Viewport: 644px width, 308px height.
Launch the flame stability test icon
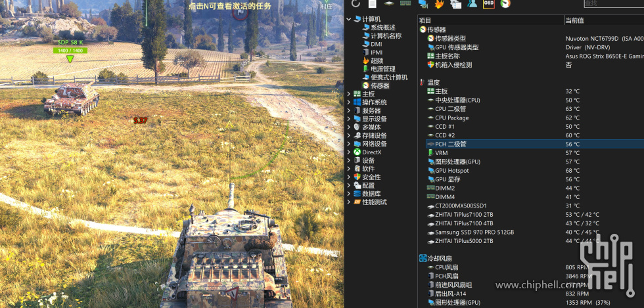pyautogui.click(x=439, y=4)
